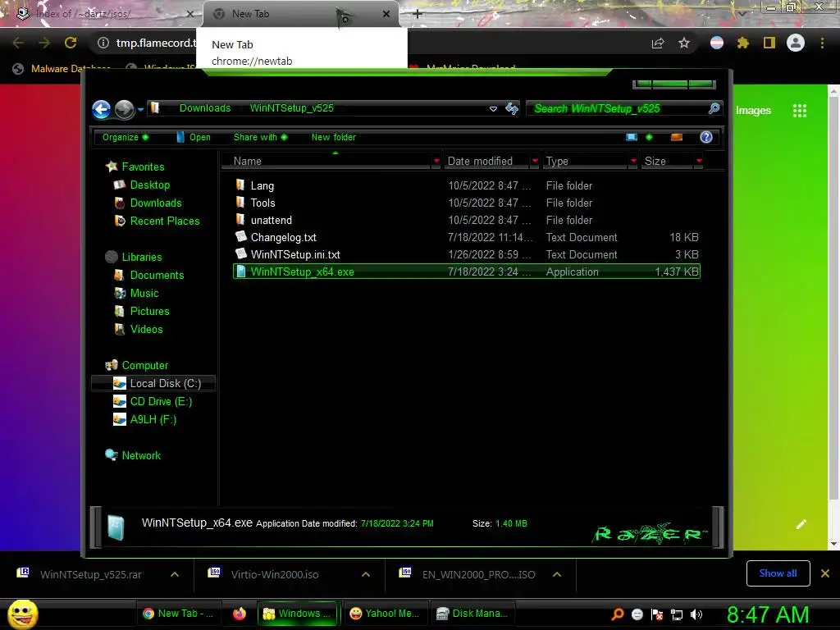The height and width of the screenshot is (630, 840).
Task: Open options for Virtio-Win2000.iso download
Action: [x=366, y=574]
